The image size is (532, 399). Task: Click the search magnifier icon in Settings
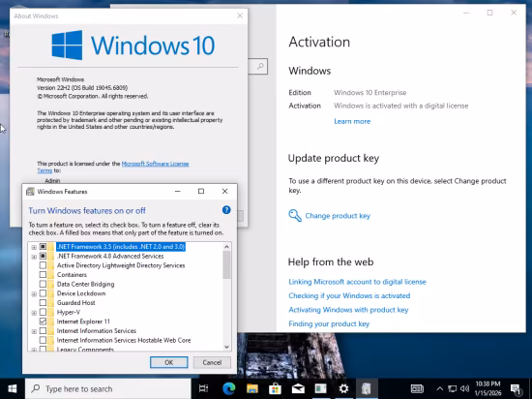260,66
